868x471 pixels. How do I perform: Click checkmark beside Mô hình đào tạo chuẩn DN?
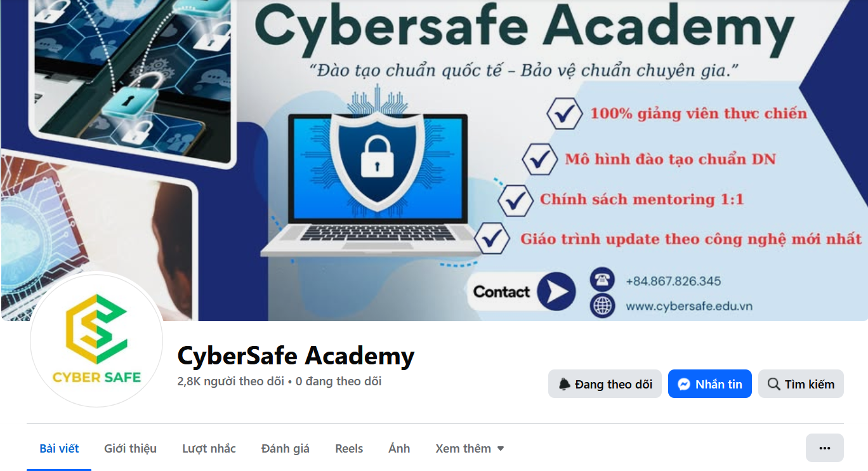pyautogui.click(x=540, y=159)
